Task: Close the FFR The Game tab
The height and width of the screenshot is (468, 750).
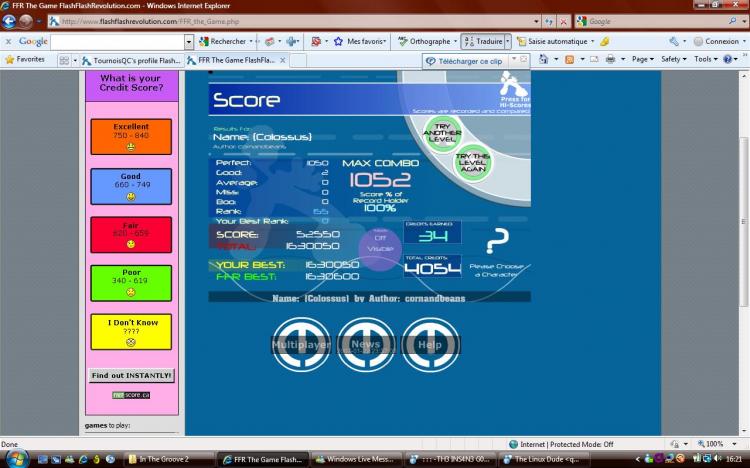Action: 283,60
